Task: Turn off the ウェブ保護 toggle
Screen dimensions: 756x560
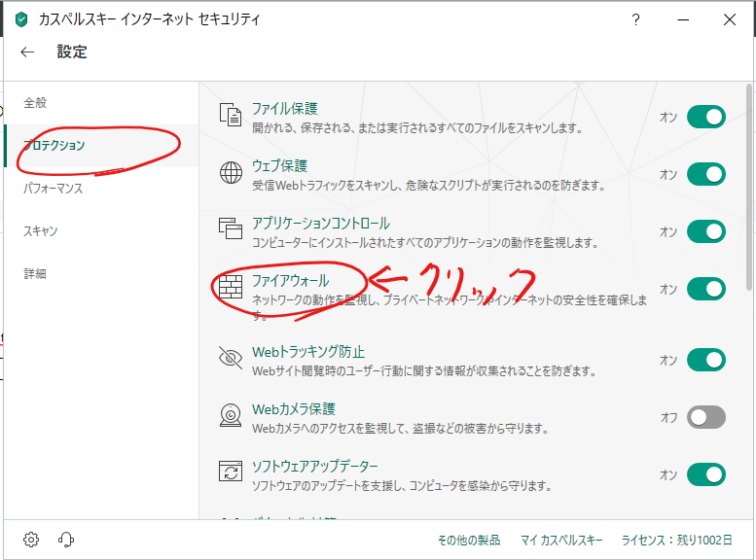Action: point(705,174)
